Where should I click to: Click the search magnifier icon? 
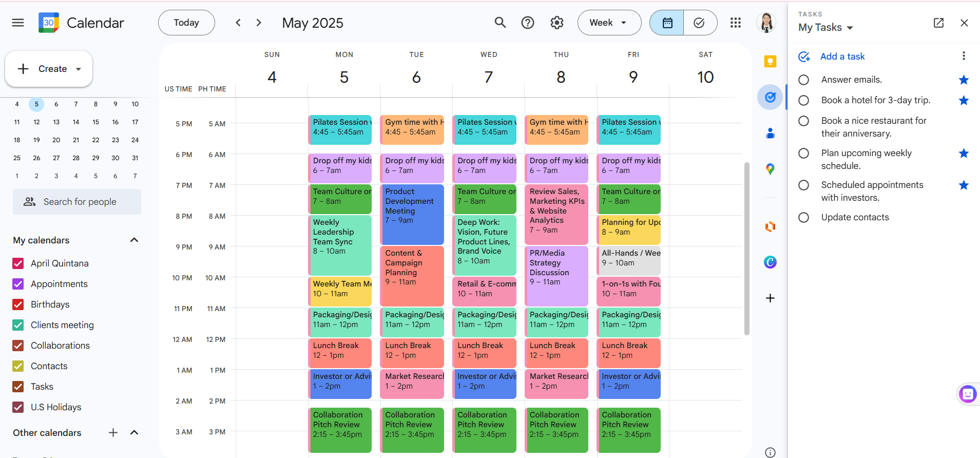click(500, 23)
